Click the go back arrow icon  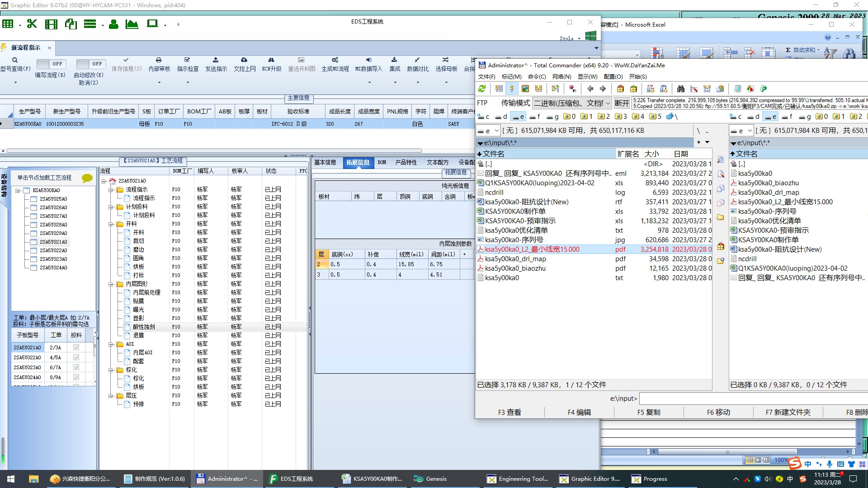pyautogui.click(x=590, y=89)
